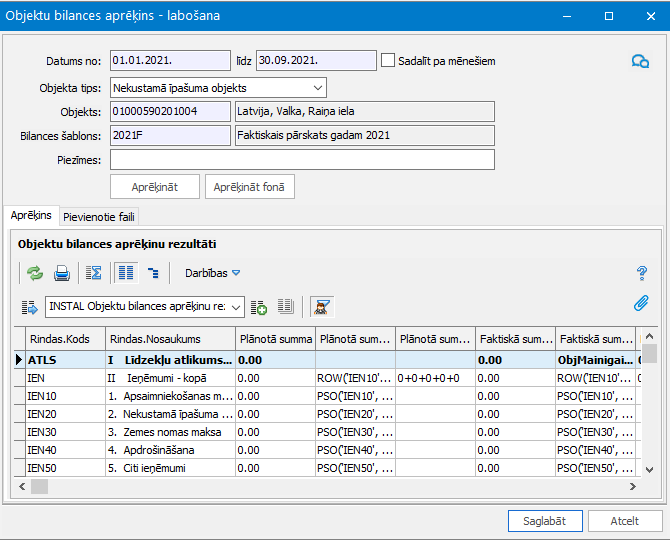Click the 'Aprēķināt' button

[155, 186]
